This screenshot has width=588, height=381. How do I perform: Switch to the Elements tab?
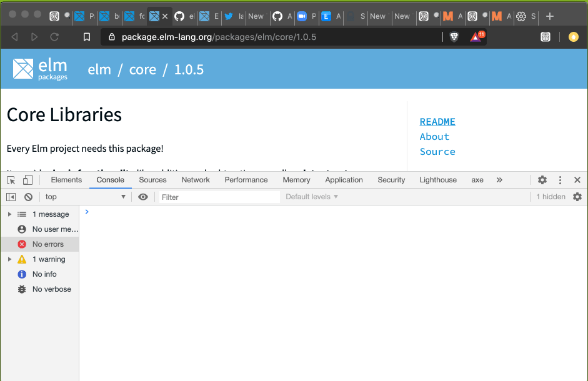(66, 180)
